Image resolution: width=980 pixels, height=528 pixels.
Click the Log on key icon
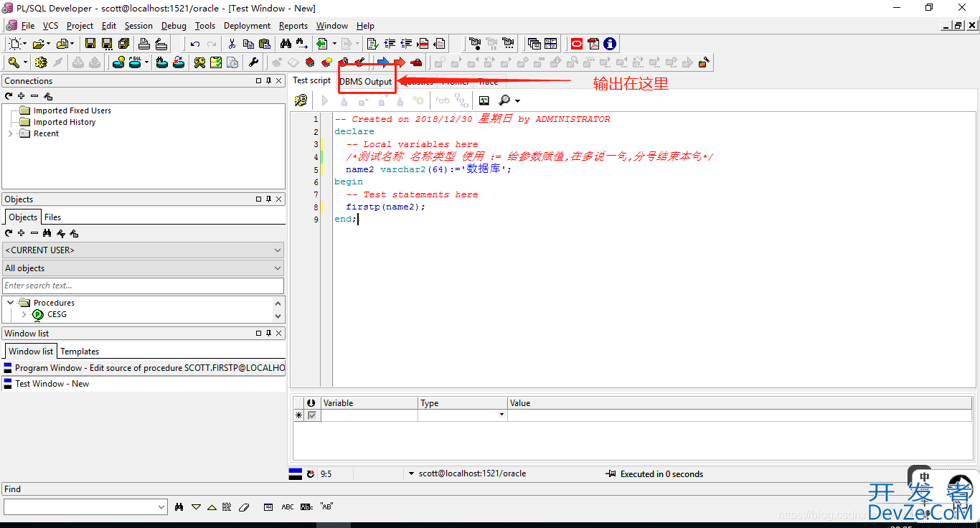pyautogui.click(x=14, y=62)
